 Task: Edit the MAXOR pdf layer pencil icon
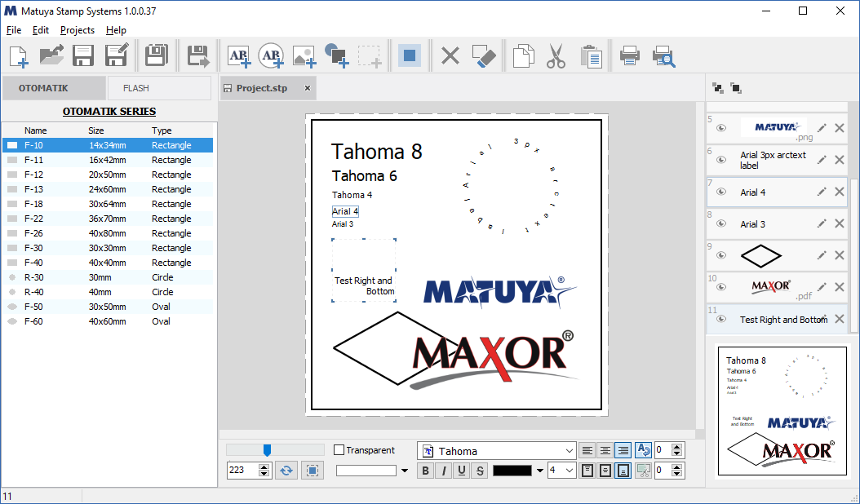point(822,287)
